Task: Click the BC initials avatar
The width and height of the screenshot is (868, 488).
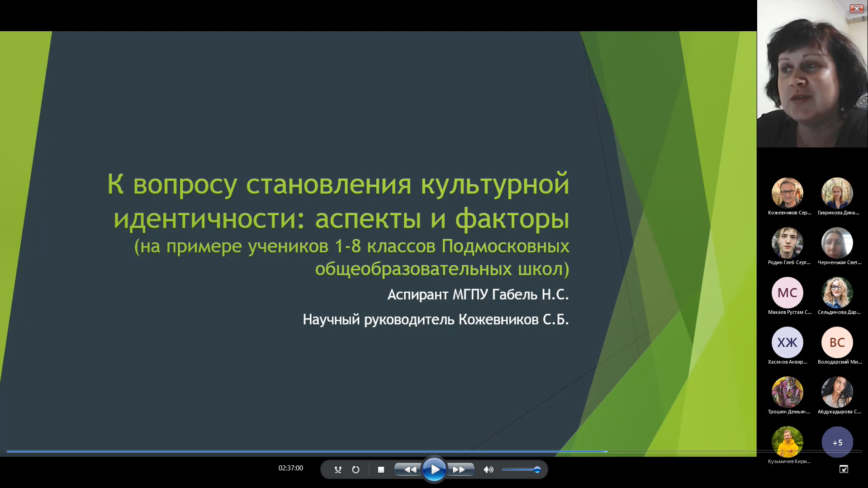Action: pos(837,342)
